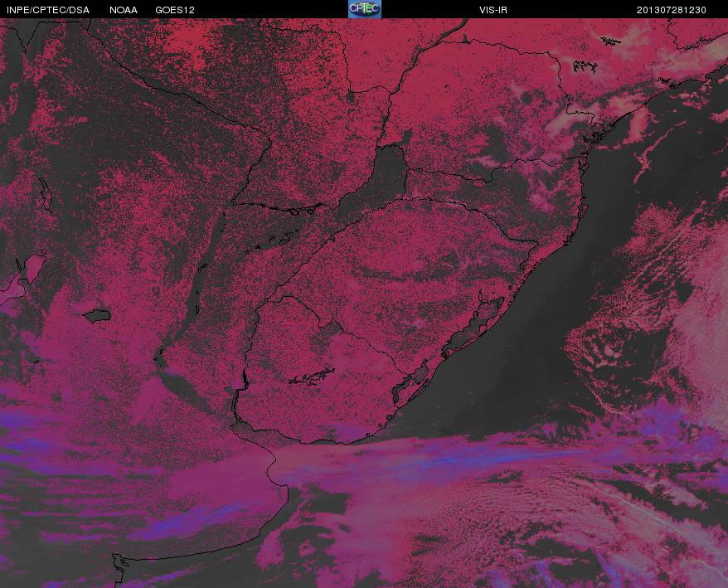Click the INPE/CPTEC/DSA header label
Viewport: 728px width, 588px height.
[x=48, y=10]
